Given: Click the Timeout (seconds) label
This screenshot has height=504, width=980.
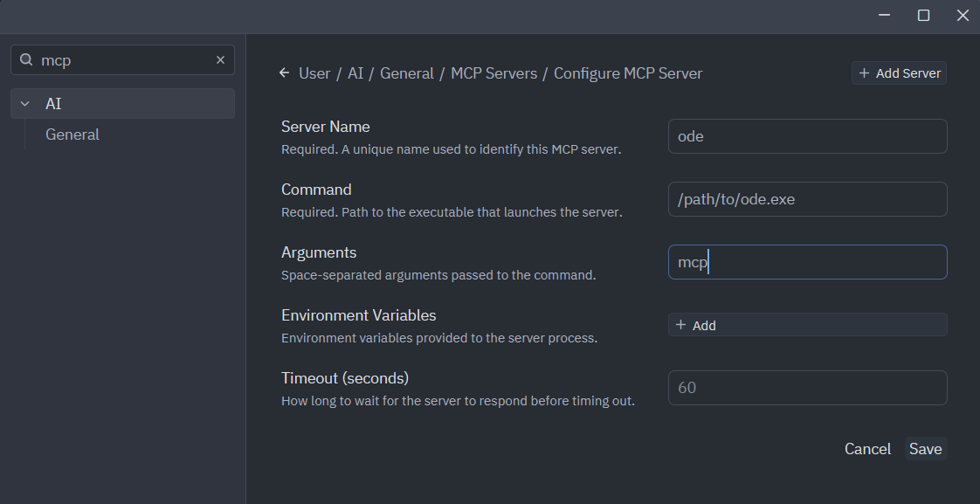Looking at the screenshot, I should [x=345, y=378].
